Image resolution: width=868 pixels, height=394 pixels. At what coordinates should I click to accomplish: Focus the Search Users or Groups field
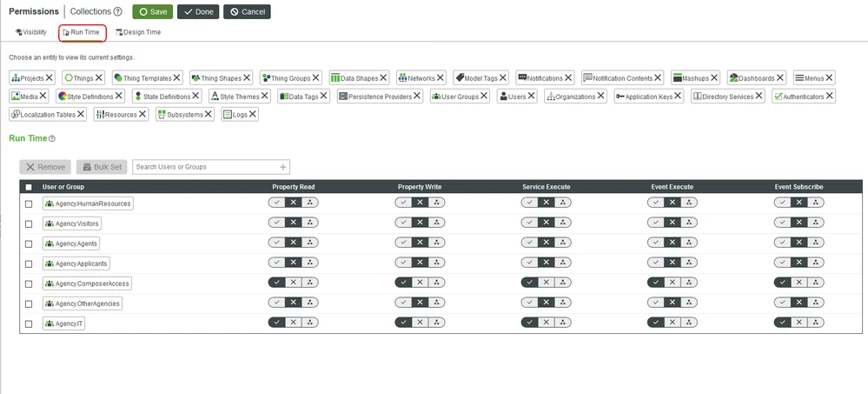click(211, 167)
